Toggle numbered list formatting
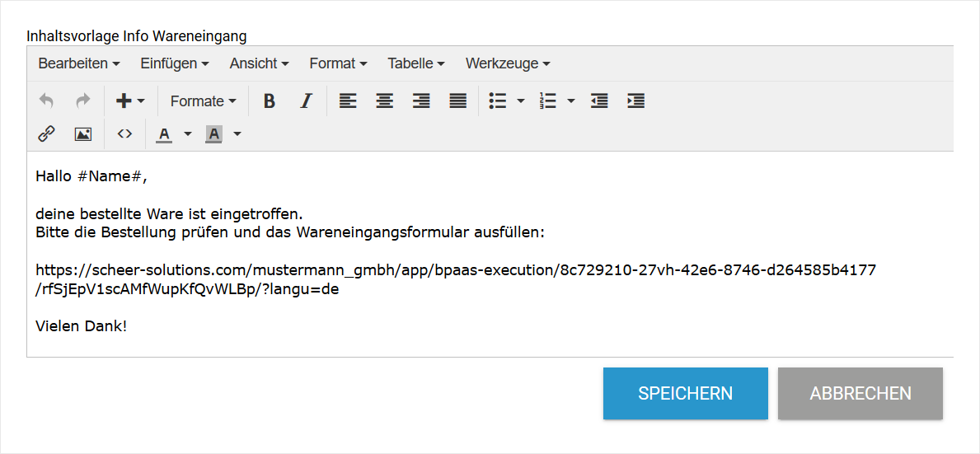The height and width of the screenshot is (454, 980). pos(548,101)
